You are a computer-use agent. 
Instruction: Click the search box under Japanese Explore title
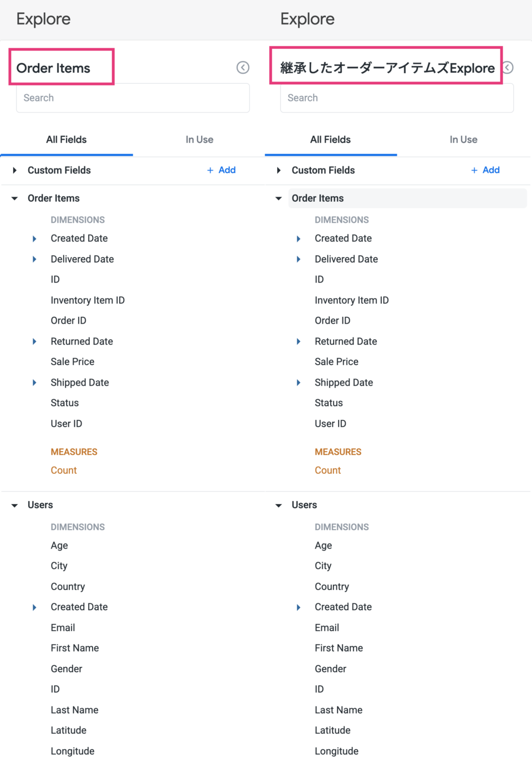397,98
